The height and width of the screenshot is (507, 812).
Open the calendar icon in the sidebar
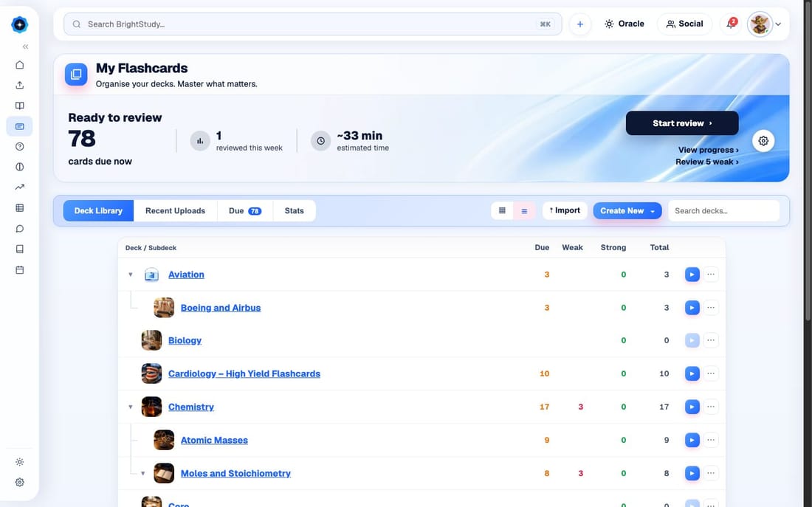(20, 270)
